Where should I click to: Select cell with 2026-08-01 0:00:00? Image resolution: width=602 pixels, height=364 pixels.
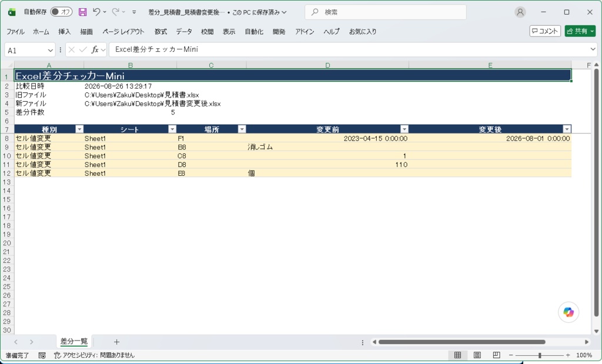coord(490,138)
